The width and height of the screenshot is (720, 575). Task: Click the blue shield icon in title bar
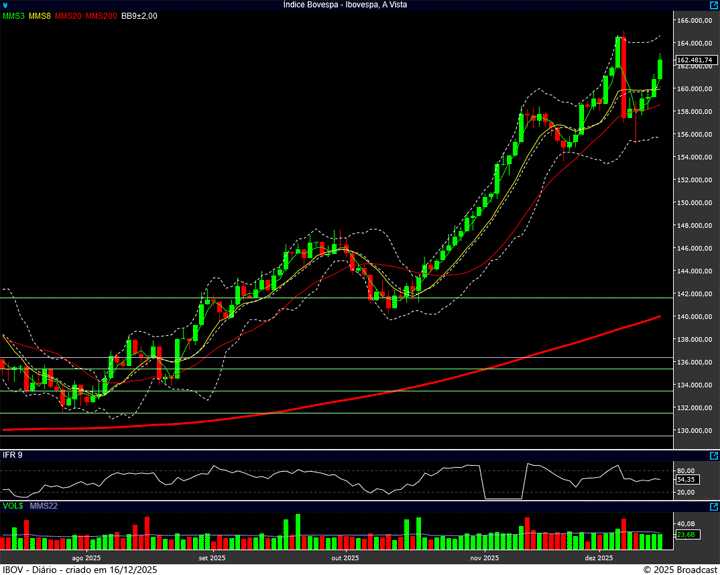click(5, 5)
